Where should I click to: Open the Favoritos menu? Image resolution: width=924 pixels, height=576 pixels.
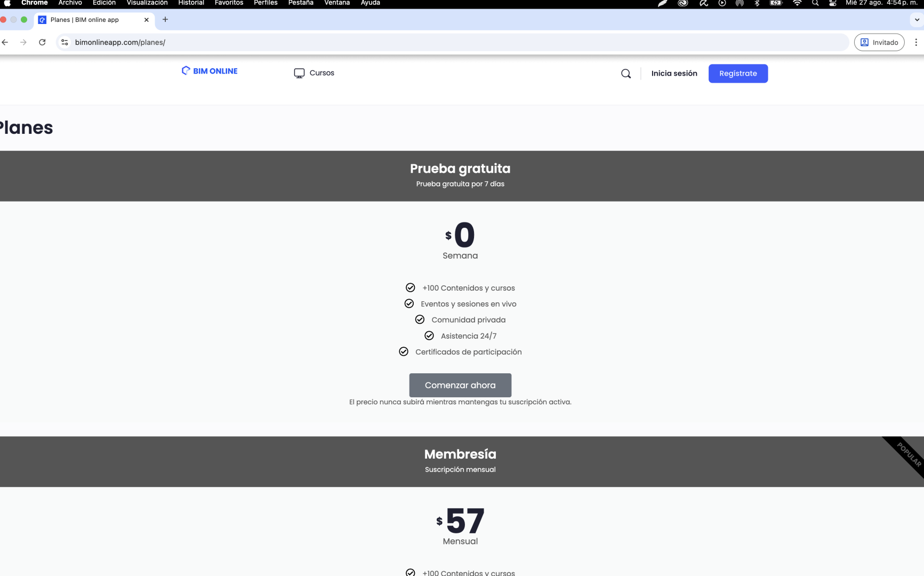tap(229, 3)
